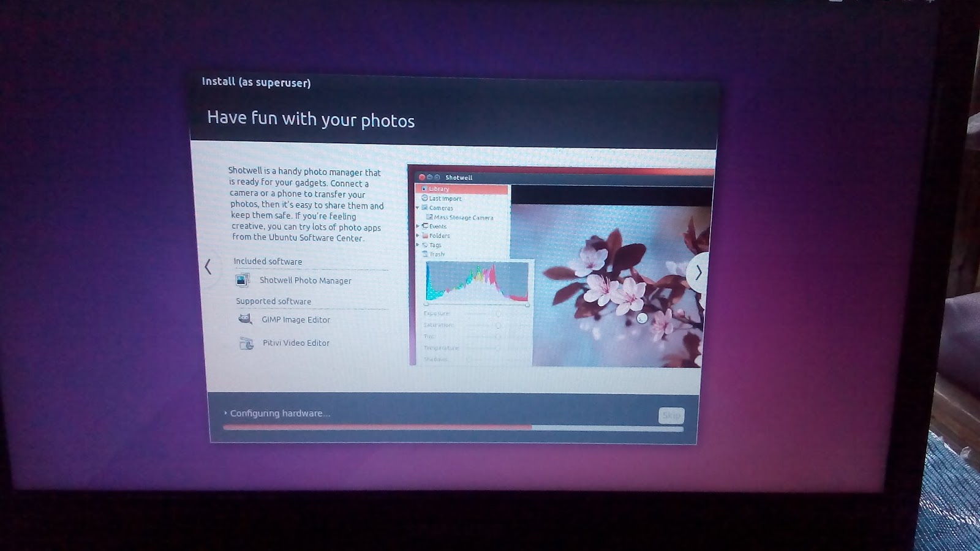Click the installation progress bar
This screenshot has height=551, width=980.
[x=453, y=428]
